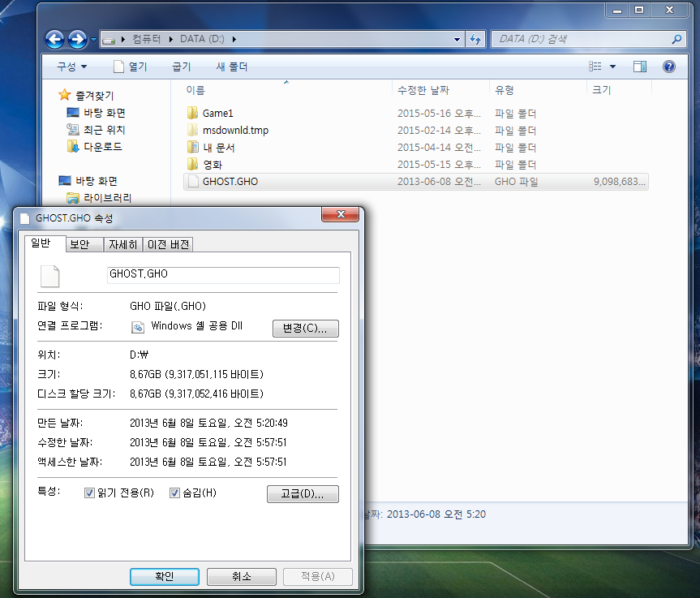Viewport: 700px width, 598px height.
Task: Open Explorer help with question mark icon
Action: (668, 67)
